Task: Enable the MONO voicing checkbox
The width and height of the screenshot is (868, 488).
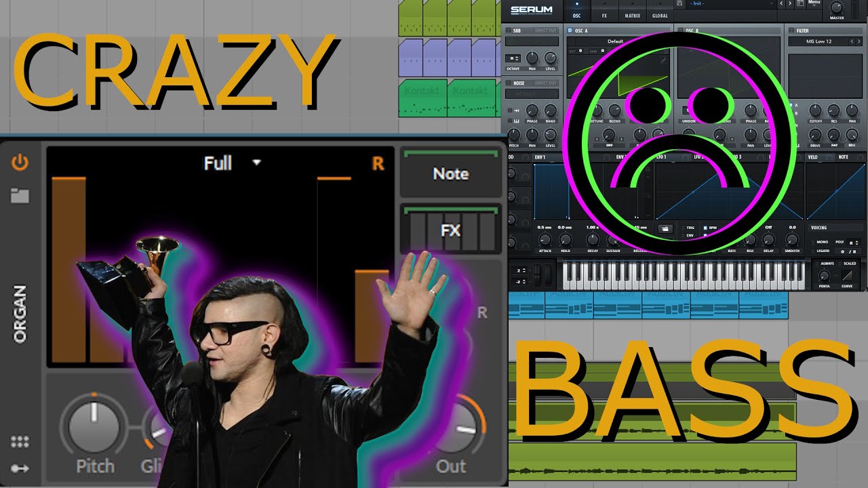Action: click(x=813, y=242)
